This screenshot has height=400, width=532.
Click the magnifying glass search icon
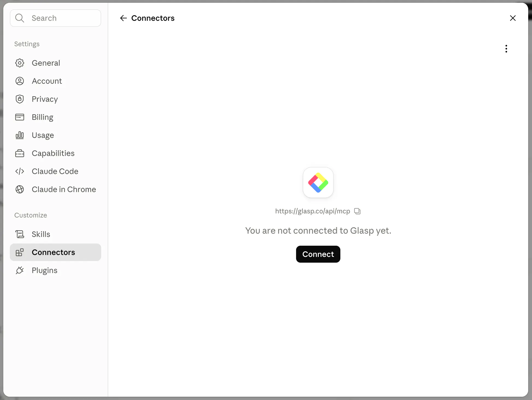(20, 18)
